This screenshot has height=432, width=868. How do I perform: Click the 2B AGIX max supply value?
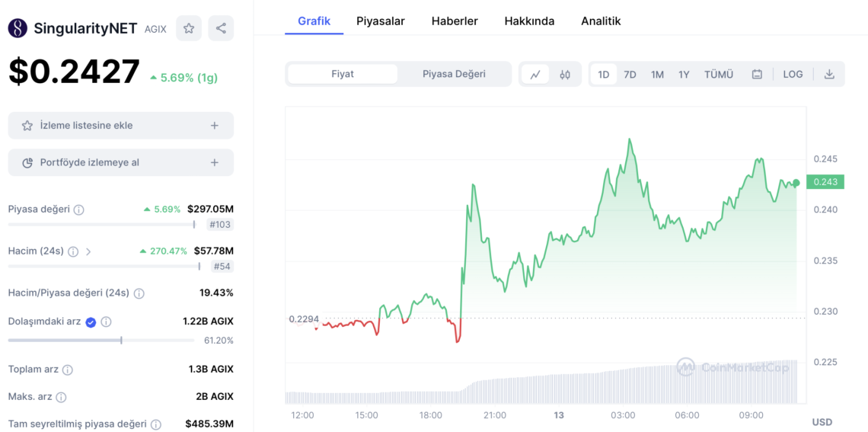pyautogui.click(x=214, y=396)
